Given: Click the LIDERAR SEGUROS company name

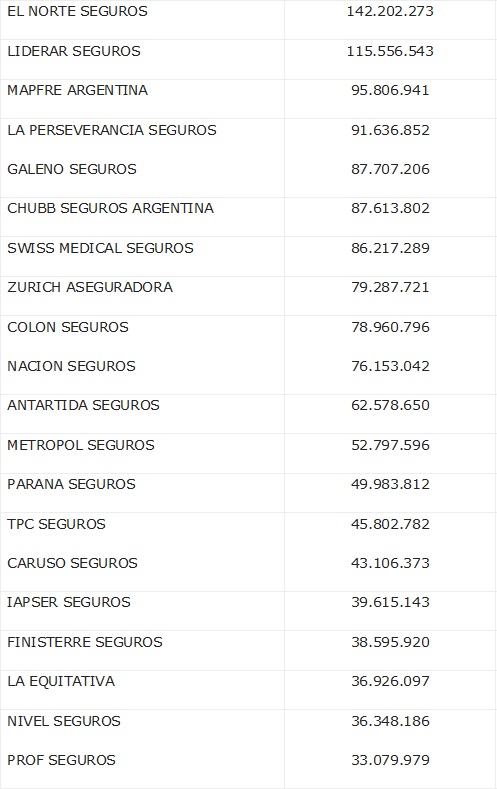Looking at the screenshot, I should coord(74,51).
